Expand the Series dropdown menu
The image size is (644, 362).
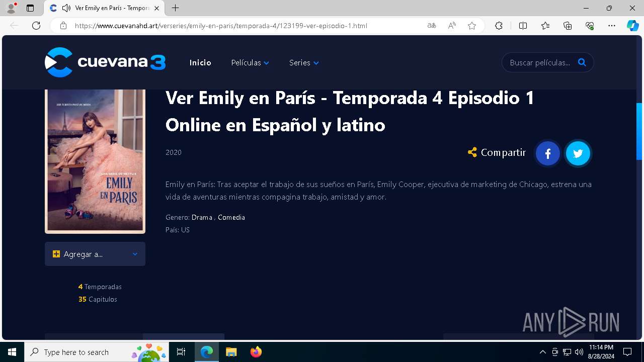point(304,63)
